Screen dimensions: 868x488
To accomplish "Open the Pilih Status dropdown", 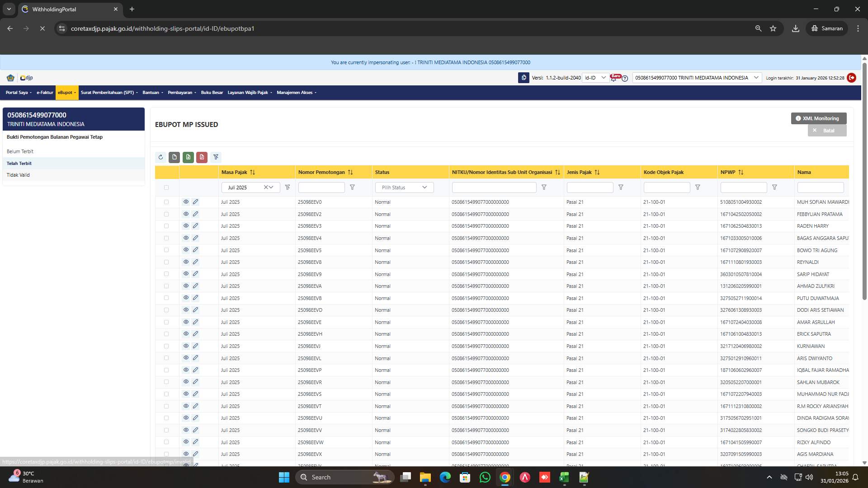I will point(404,187).
